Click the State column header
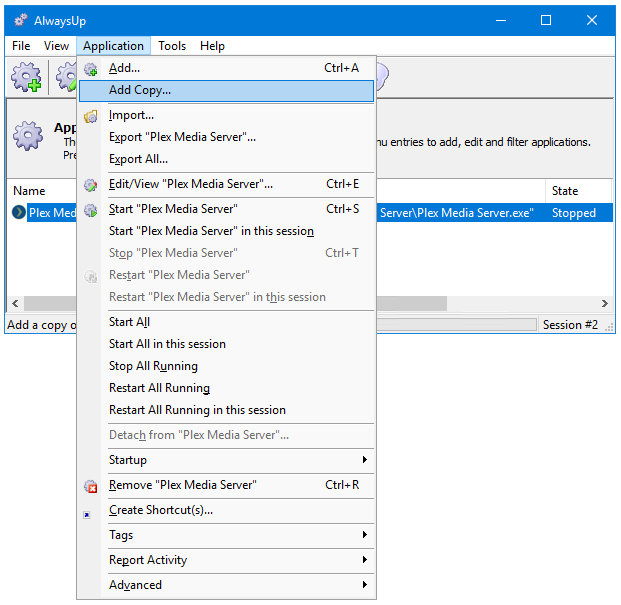The image size is (621, 605). [579, 191]
